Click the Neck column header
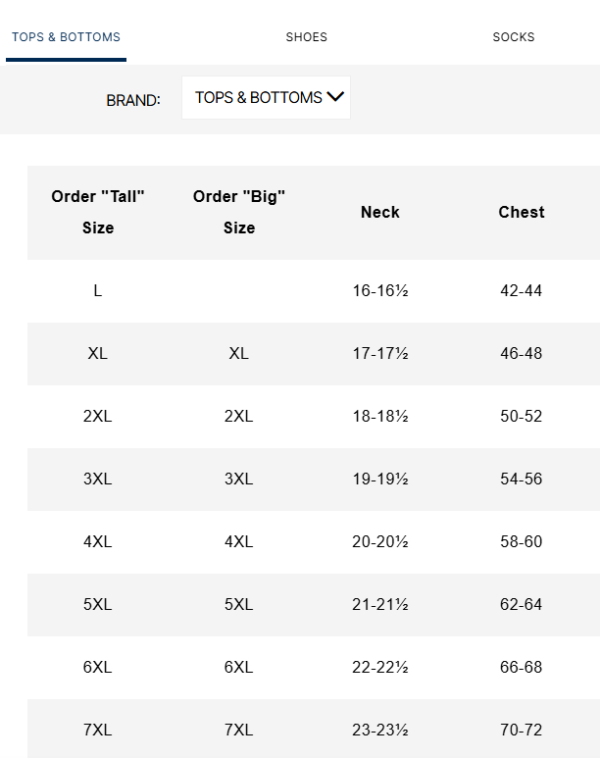Screen dimensions: 600x758 [x=380, y=212]
